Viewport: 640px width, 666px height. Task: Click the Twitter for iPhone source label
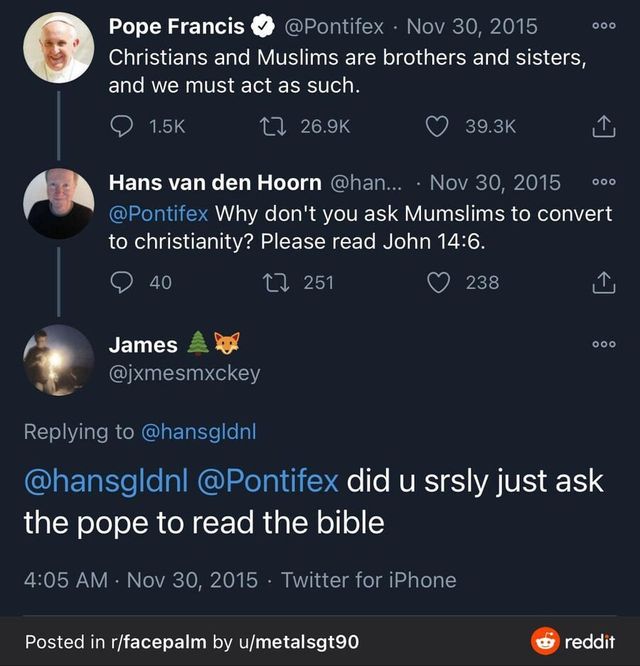[368, 580]
